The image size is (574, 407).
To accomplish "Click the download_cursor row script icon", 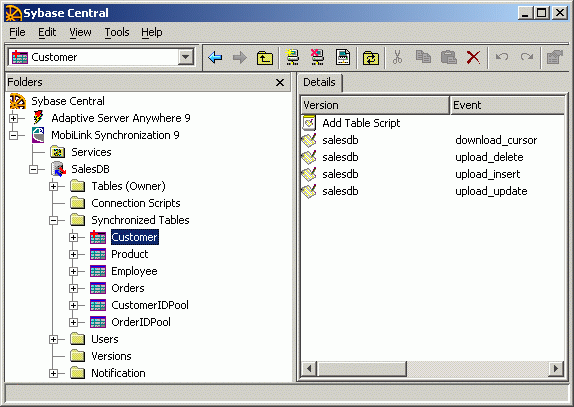I will point(309,140).
